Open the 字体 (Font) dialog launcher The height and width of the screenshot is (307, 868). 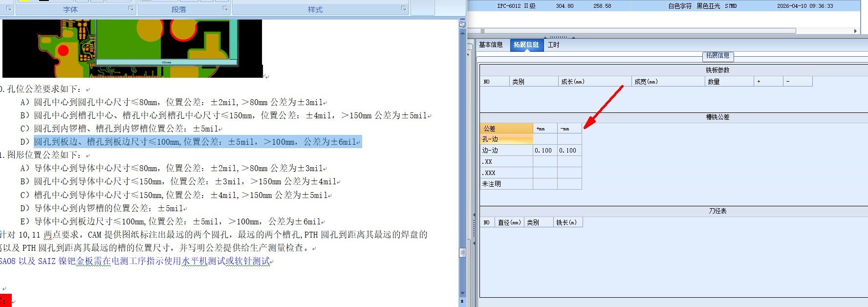[130, 8]
